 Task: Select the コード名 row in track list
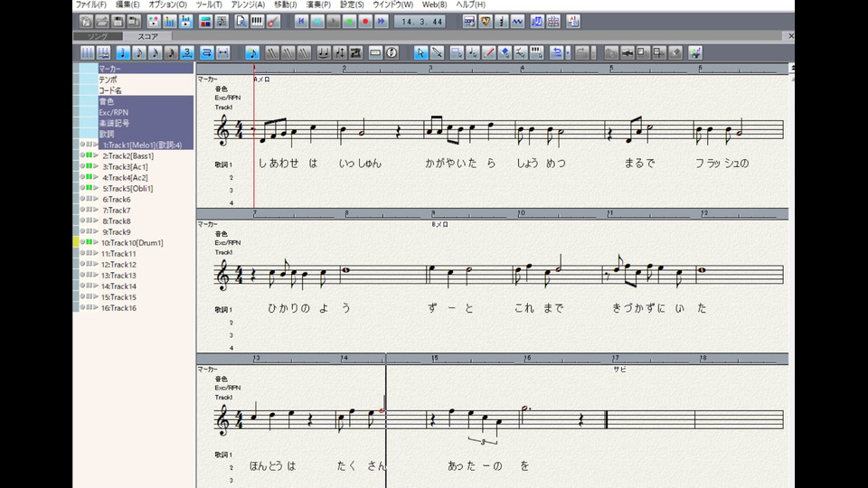146,90
